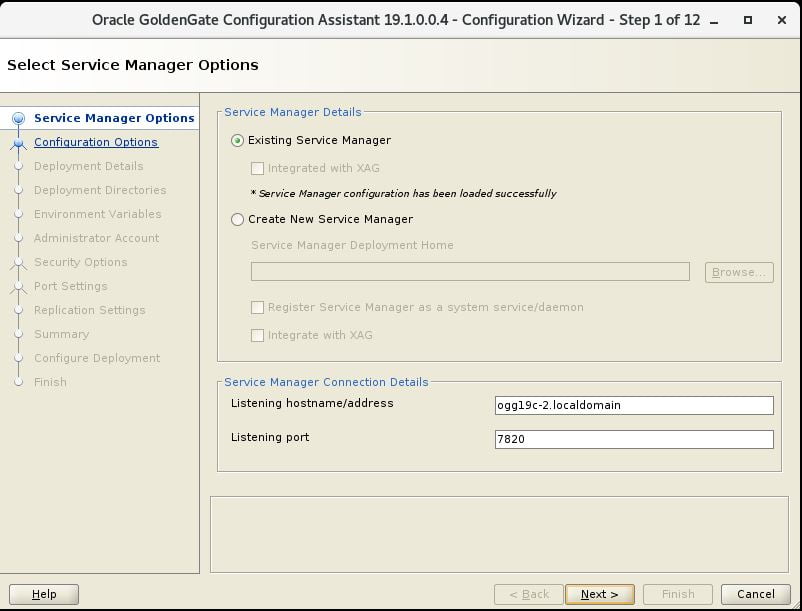802x611 pixels.
Task: Select Existing Service Manager radio button
Action: tap(237, 141)
